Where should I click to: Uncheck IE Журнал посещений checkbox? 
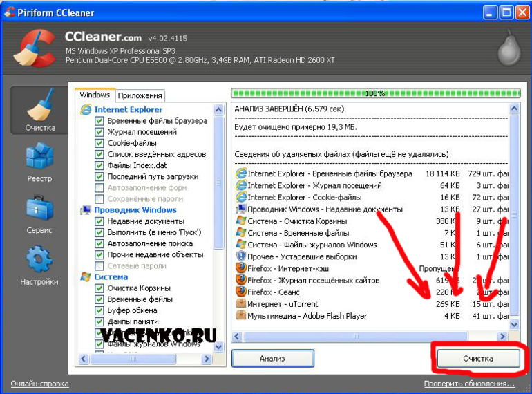99,132
